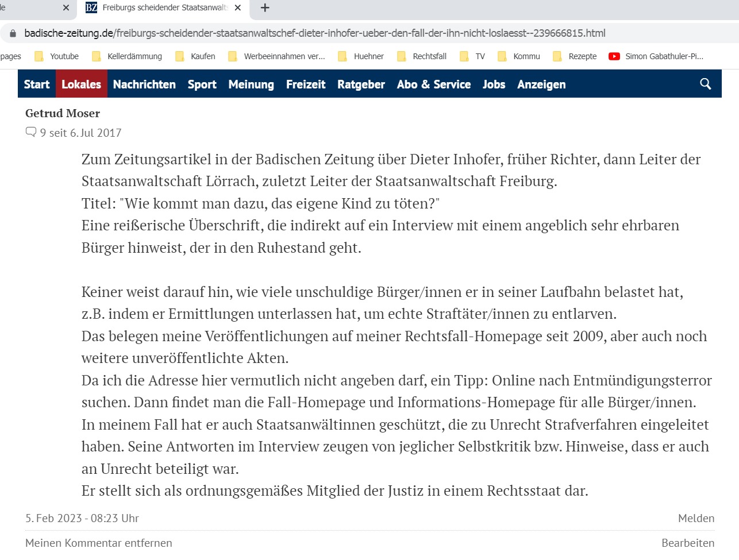Open the Werbeeinnahmen bookmark folder
739x560 pixels.
tap(277, 56)
